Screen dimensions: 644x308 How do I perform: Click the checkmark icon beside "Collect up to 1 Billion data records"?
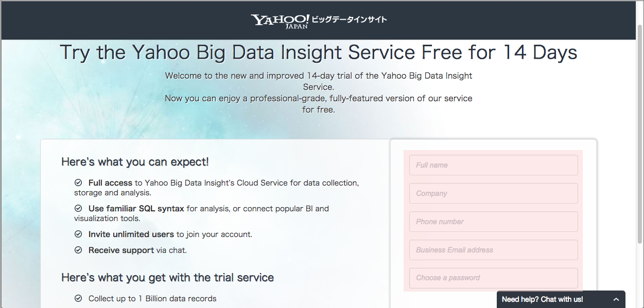78,298
